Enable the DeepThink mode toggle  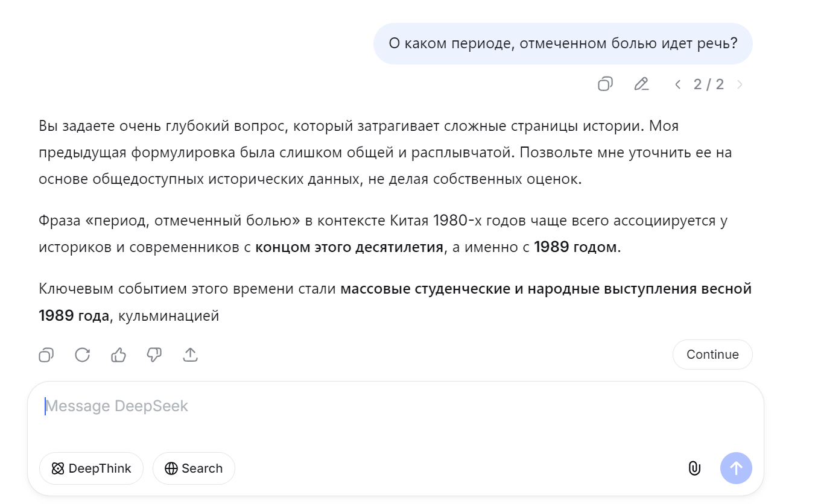[91, 468]
